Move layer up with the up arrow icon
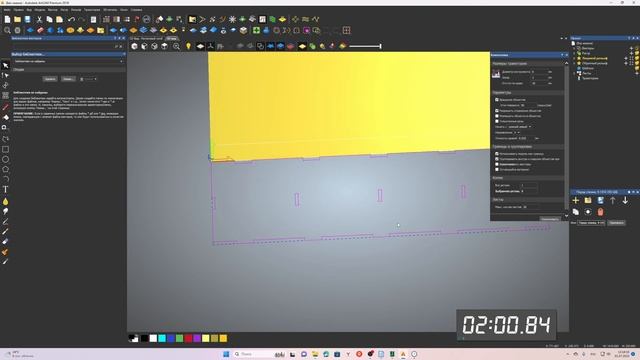The width and height of the screenshot is (640, 360). (x=613, y=200)
